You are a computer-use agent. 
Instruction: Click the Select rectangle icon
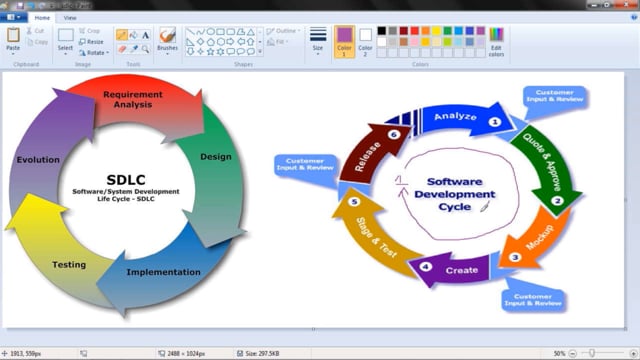pyautogui.click(x=65, y=36)
